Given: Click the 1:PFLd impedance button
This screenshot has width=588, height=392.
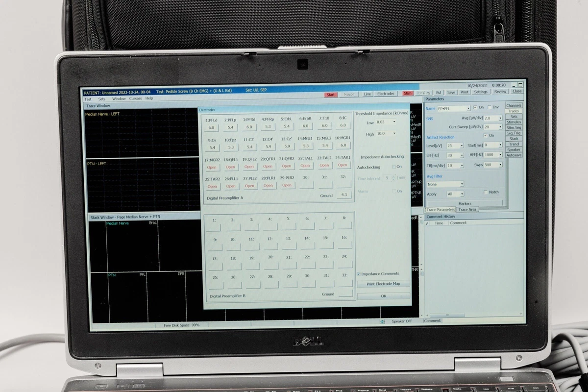Looking at the screenshot, I should pyautogui.click(x=212, y=127).
